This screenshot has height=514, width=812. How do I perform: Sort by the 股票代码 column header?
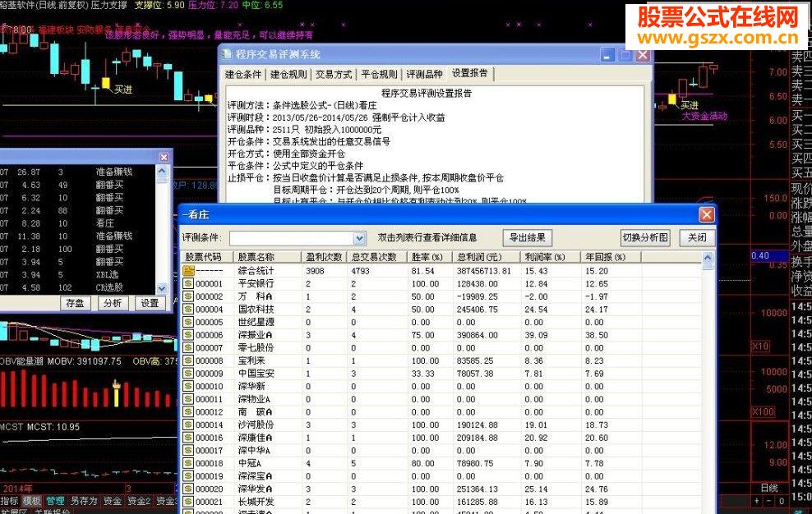[x=206, y=257]
